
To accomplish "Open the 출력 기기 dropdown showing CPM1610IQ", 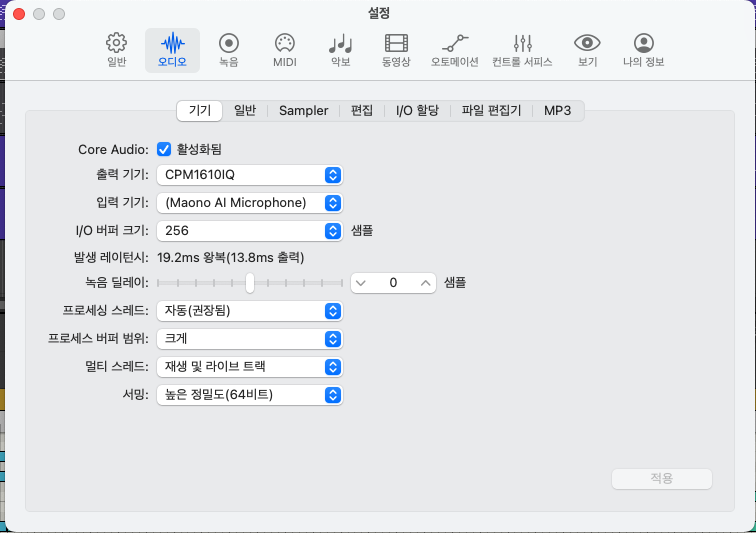I will [250, 175].
